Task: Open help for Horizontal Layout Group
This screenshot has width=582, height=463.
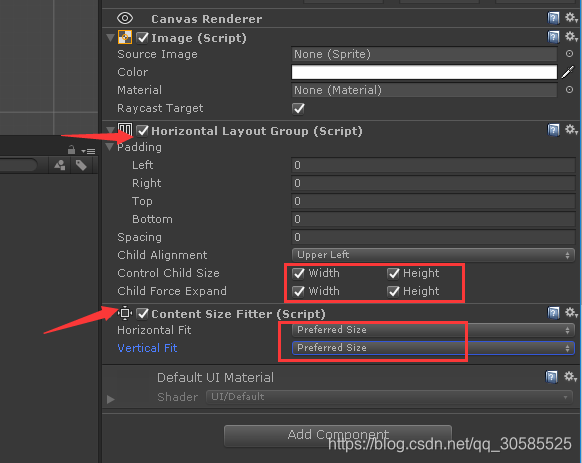Action: 553,130
